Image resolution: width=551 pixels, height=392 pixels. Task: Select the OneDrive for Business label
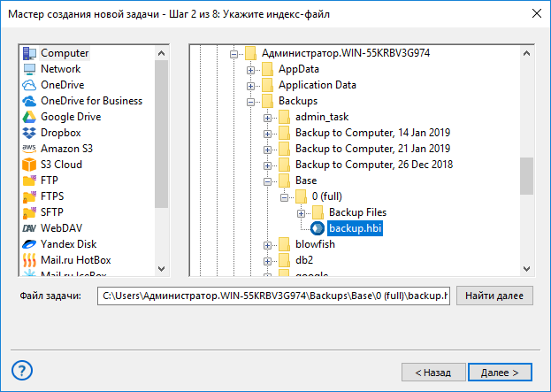(92, 101)
